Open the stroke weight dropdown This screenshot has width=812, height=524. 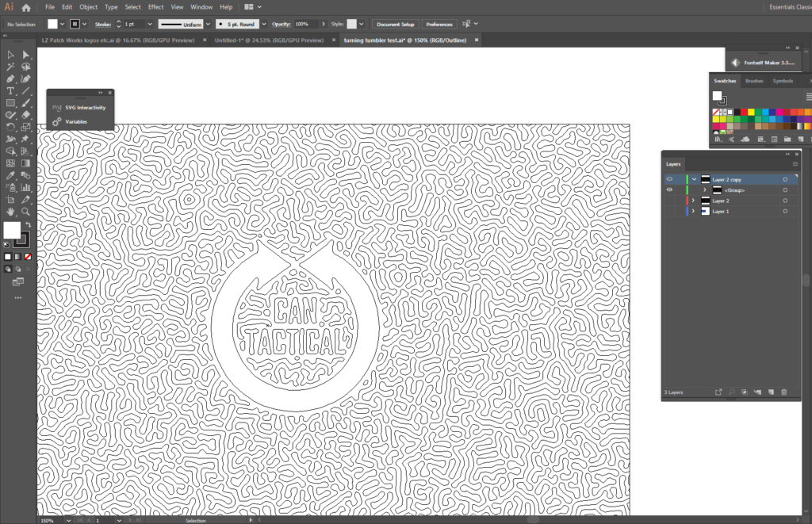tap(150, 24)
